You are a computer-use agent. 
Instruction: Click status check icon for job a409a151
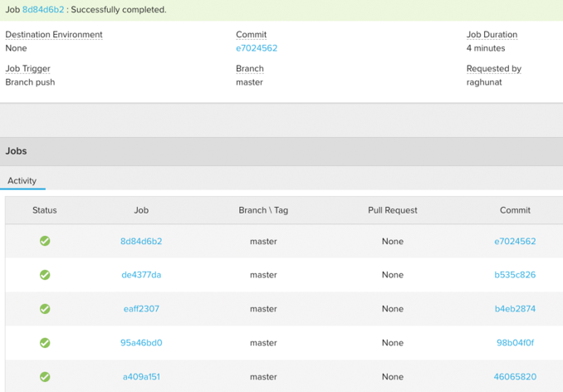click(45, 376)
